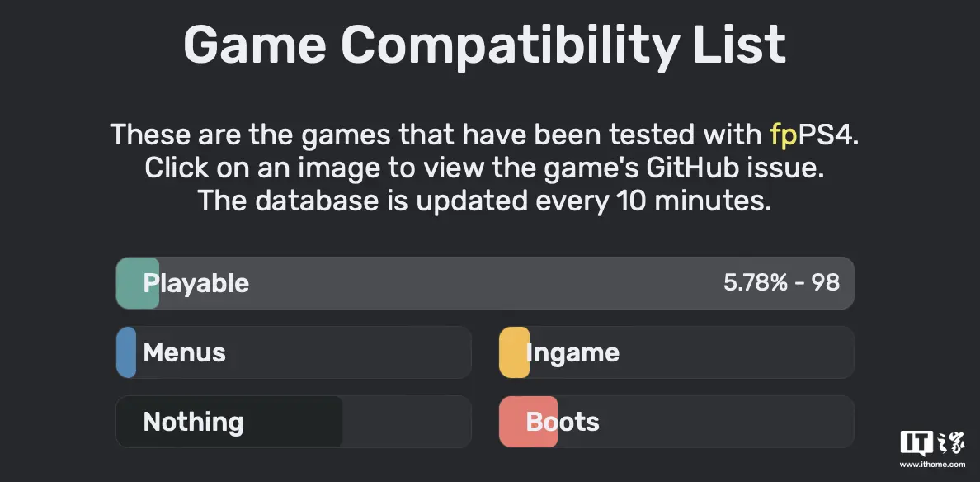Toggle the Ingame status filter
Viewport: 980px width, 482px height.
point(677,352)
